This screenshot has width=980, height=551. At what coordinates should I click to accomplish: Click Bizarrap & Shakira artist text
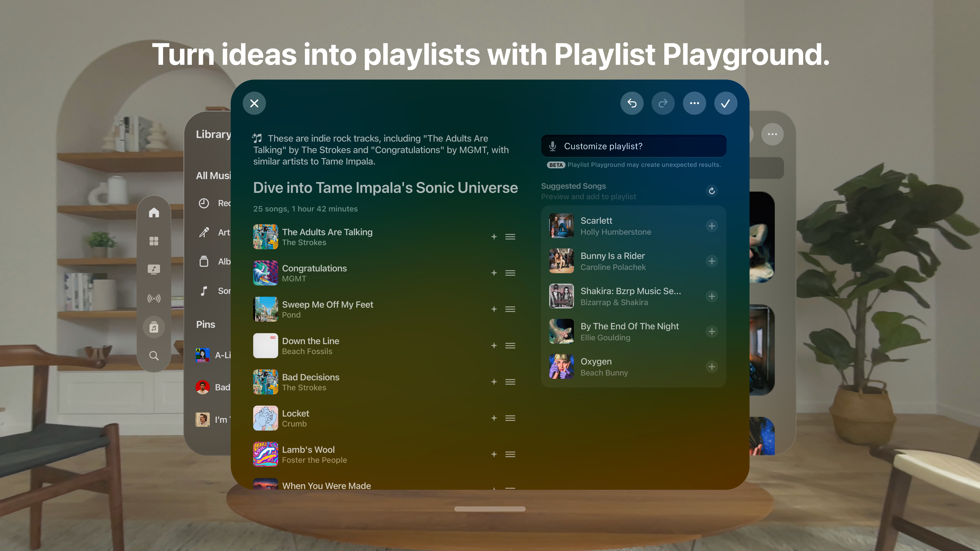tap(614, 303)
